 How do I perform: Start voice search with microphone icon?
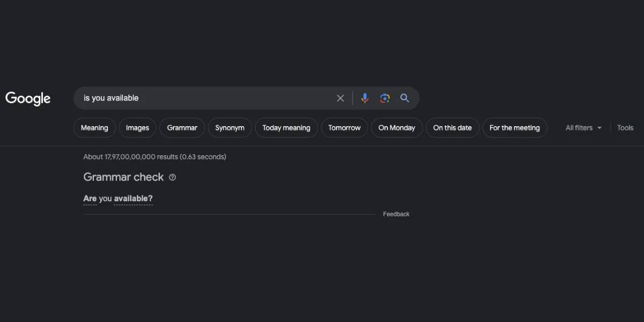pos(365,98)
